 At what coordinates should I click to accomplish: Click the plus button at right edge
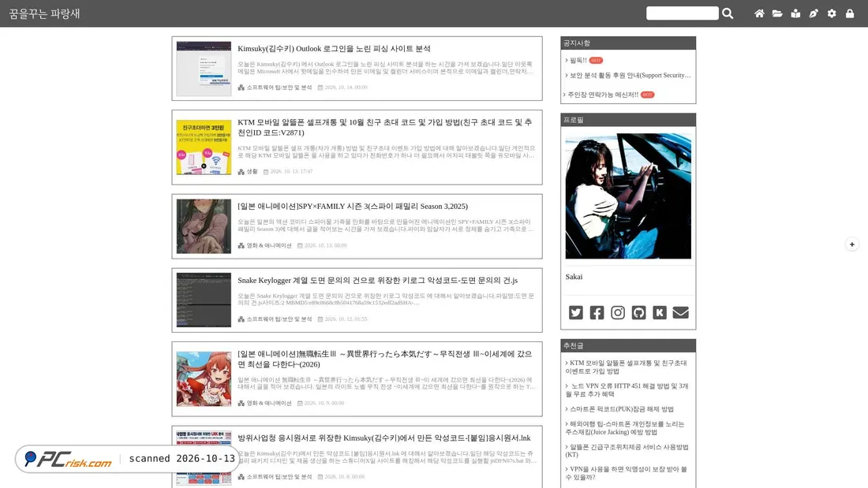[x=852, y=244]
